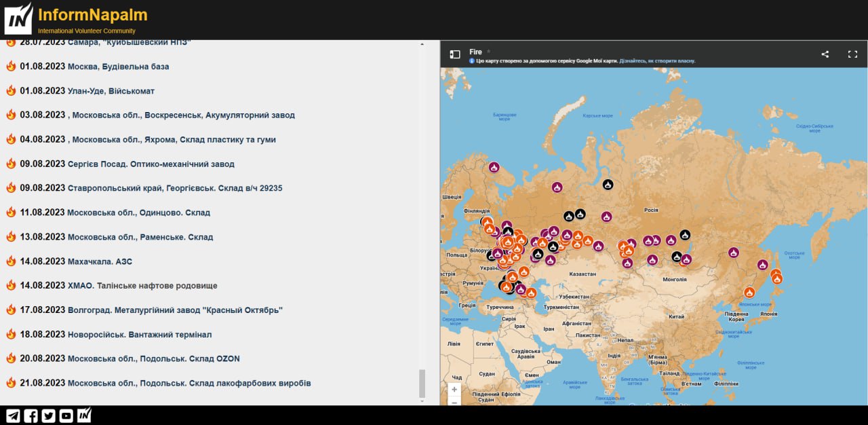
Task: Zoom in on the map
Action: (454, 390)
